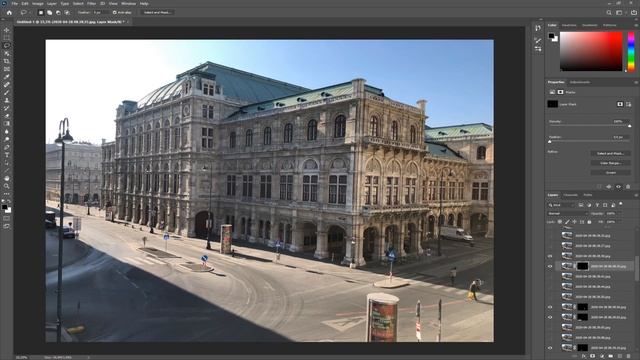Toggle lock image pixels brush icon

[567, 222]
